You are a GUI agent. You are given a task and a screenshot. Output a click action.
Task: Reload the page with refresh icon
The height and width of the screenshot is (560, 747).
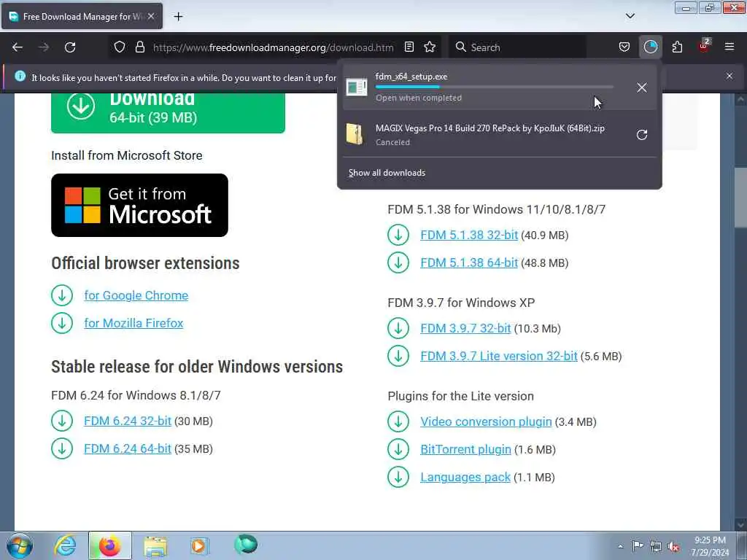(x=70, y=47)
